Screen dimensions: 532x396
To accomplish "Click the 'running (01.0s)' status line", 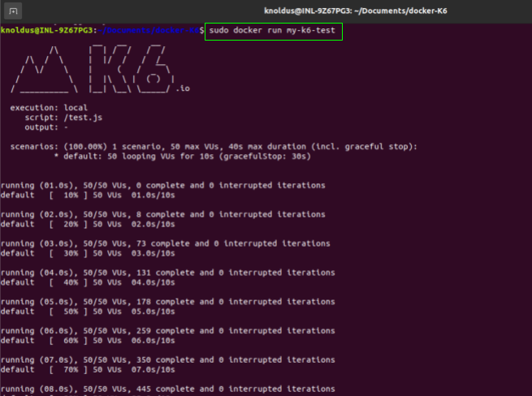I will click(163, 186).
